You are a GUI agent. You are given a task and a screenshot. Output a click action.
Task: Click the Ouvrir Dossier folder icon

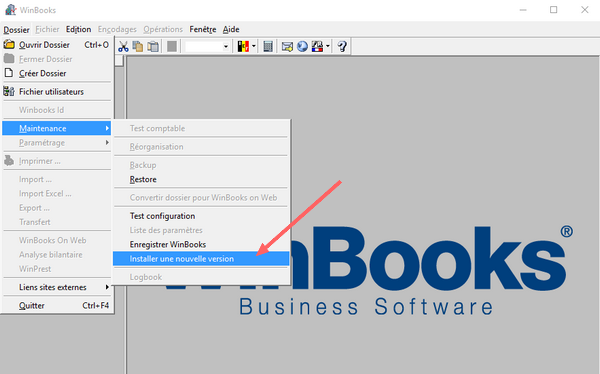[9, 44]
